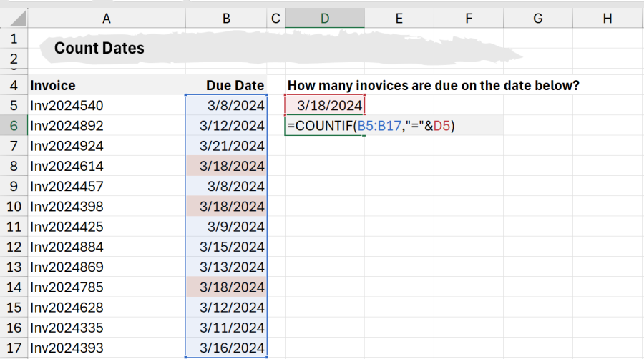
Task: Click highlighted 3/18/2024 for Inv2024785
Action: click(x=226, y=287)
